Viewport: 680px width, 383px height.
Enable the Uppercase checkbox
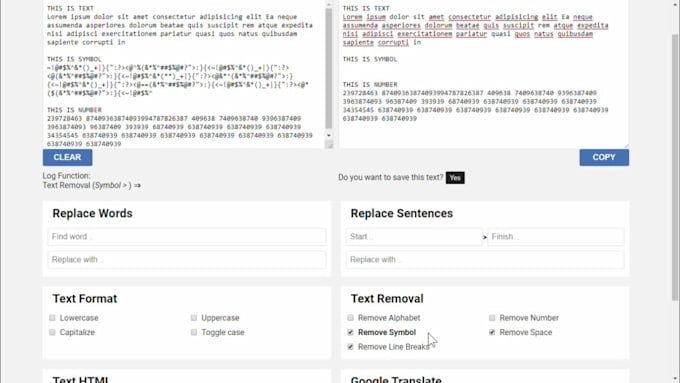(194, 318)
